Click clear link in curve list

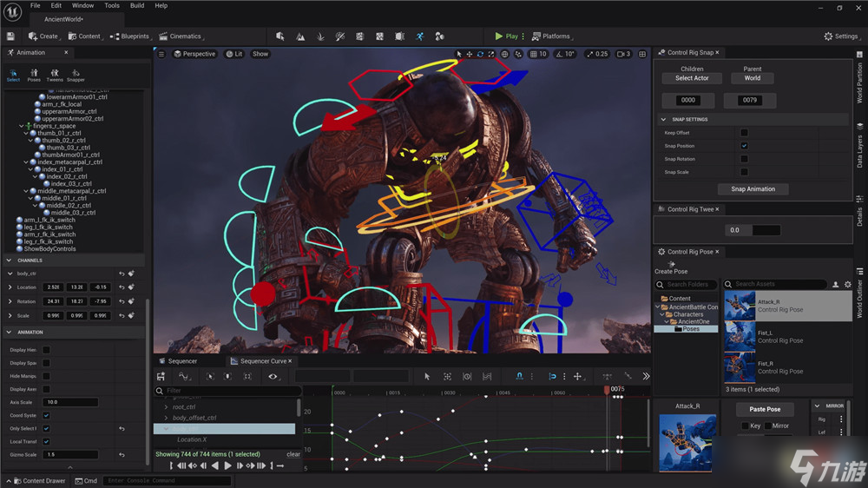click(293, 454)
